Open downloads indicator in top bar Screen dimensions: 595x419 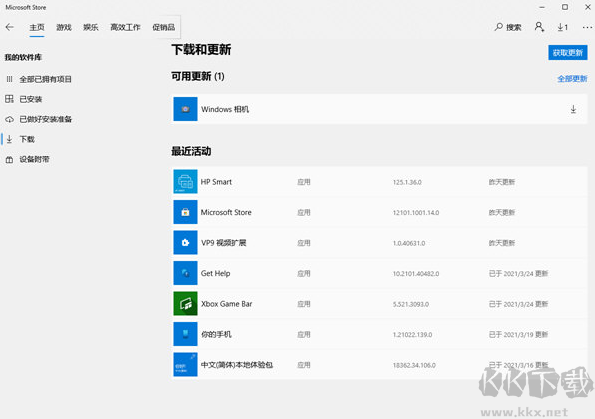tap(563, 27)
